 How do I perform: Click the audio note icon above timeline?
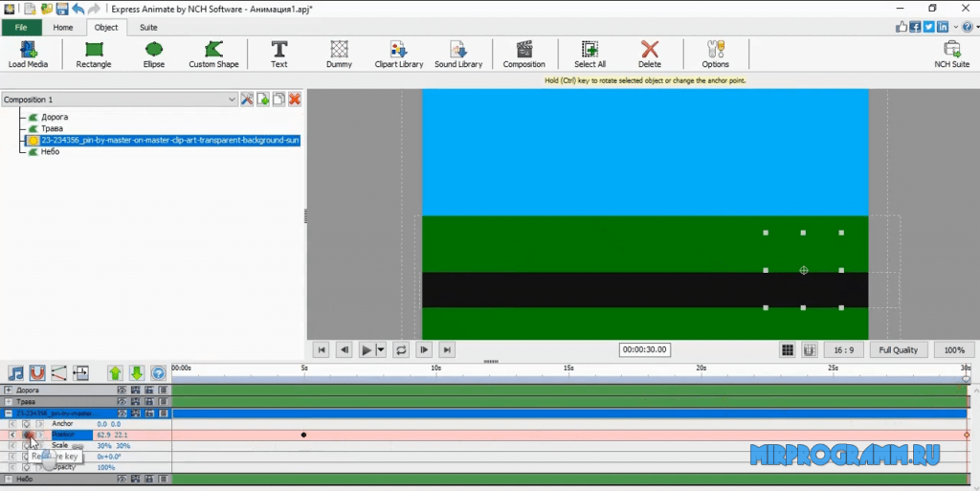point(16,373)
